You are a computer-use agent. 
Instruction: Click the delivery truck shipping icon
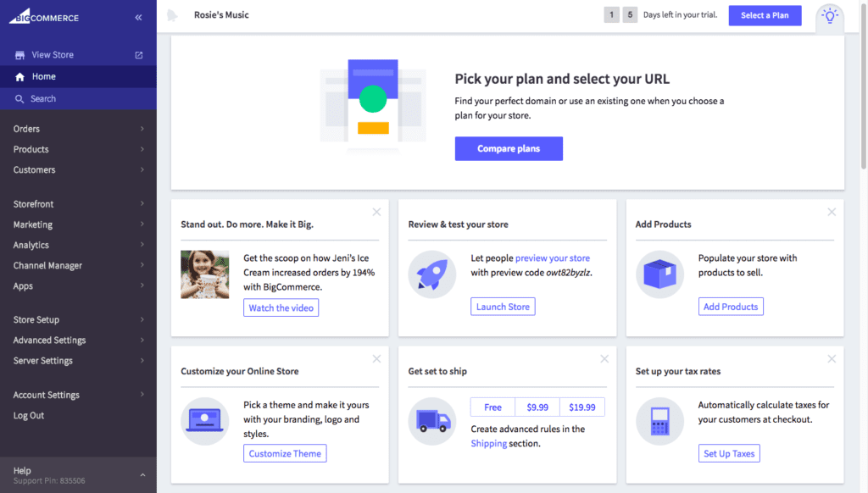tap(431, 421)
